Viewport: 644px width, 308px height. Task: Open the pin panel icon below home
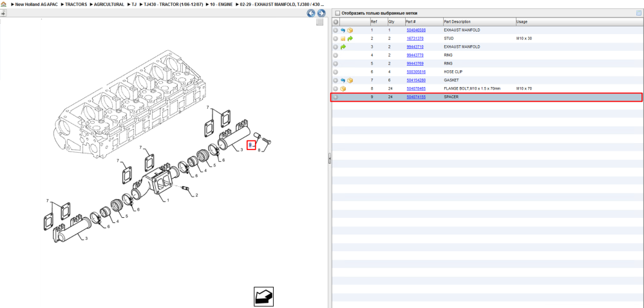[x=3, y=13]
